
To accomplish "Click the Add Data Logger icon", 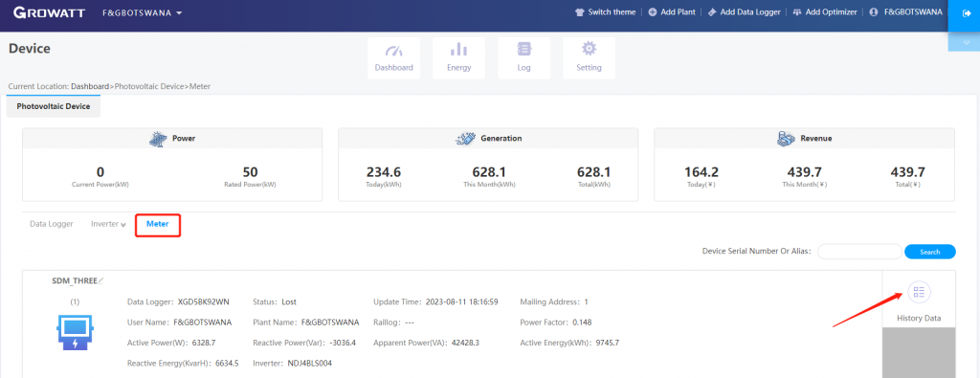I will [712, 12].
